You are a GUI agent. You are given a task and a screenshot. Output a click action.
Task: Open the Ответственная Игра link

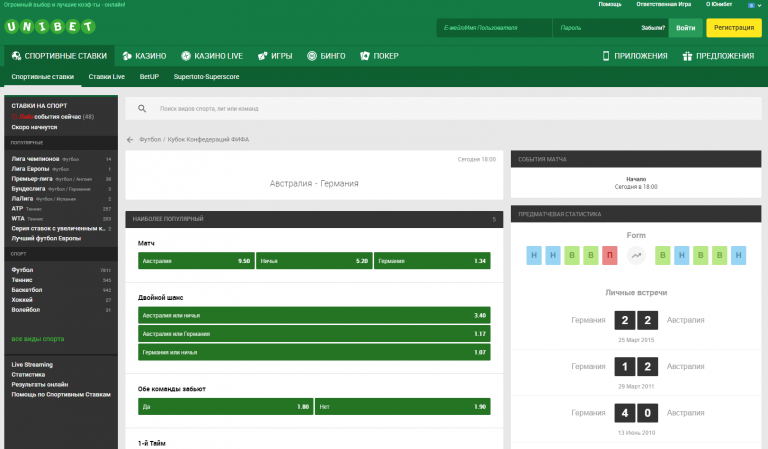[x=664, y=4]
